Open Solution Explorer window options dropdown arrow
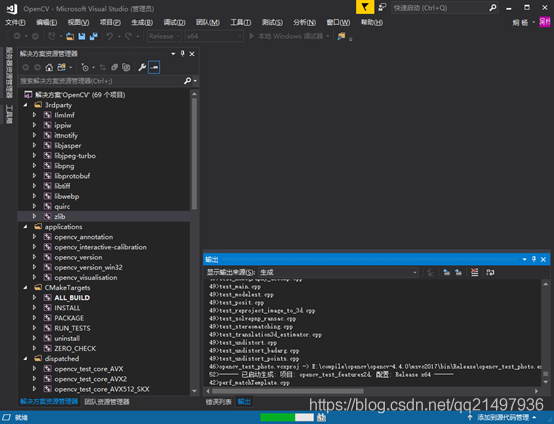This screenshot has width=554, height=424. (x=173, y=54)
